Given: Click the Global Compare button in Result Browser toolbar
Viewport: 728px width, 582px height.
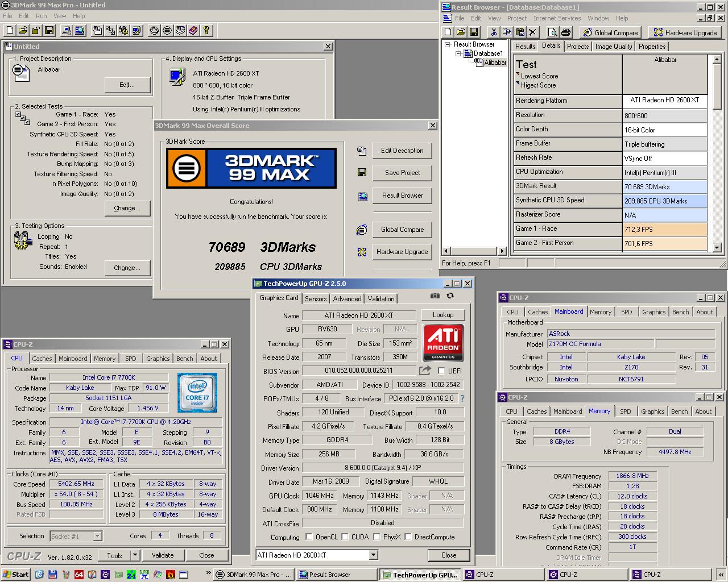Looking at the screenshot, I should click(611, 32).
